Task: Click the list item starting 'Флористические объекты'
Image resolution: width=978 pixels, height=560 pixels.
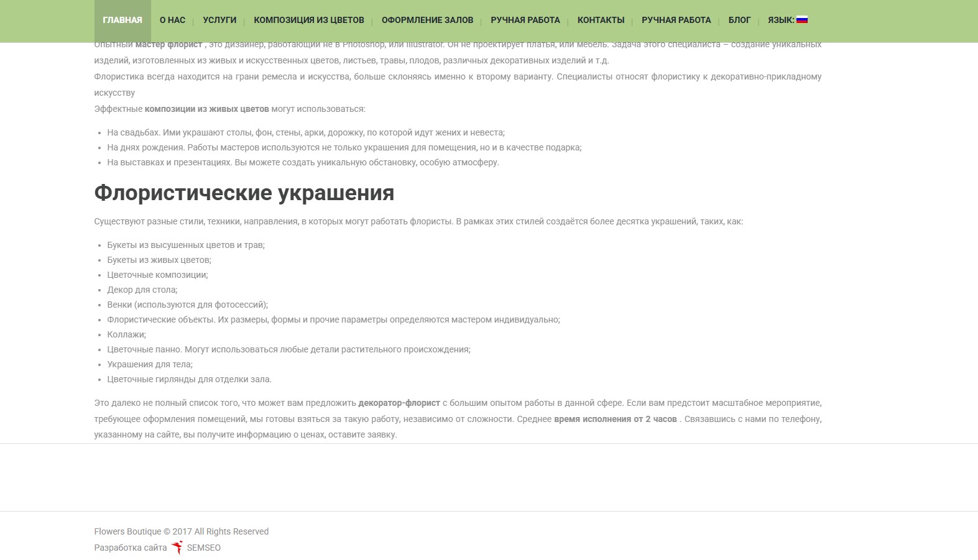Action: [333, 319]
